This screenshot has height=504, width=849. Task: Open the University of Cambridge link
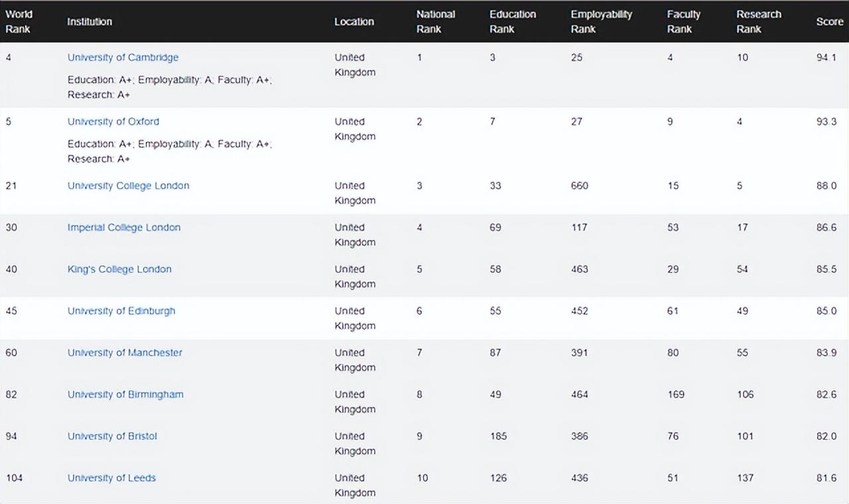click(123, 58)
